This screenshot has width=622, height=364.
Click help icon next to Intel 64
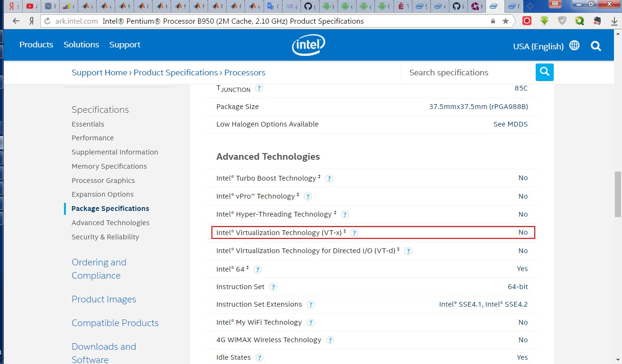(x=257, y=269)
